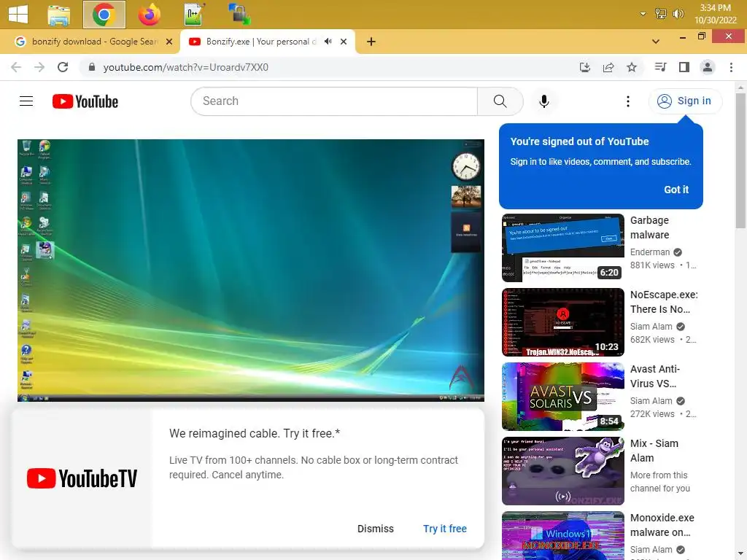
Task: Open Notepad++ from the taskbar
Action: (194, 15)
